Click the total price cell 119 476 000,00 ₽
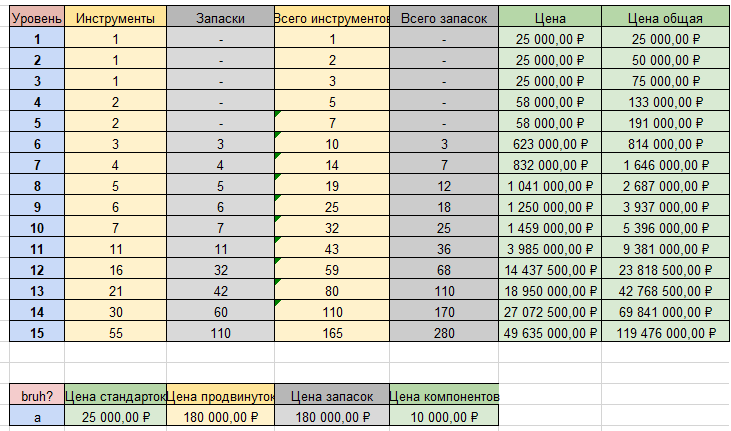Screen dimensions: 731x431 coord(665,333)
